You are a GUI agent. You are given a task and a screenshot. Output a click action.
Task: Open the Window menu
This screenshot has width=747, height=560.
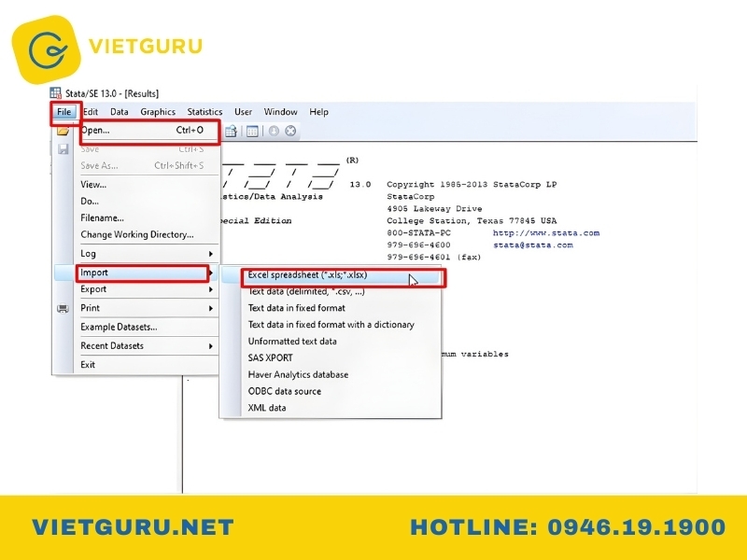281,112
